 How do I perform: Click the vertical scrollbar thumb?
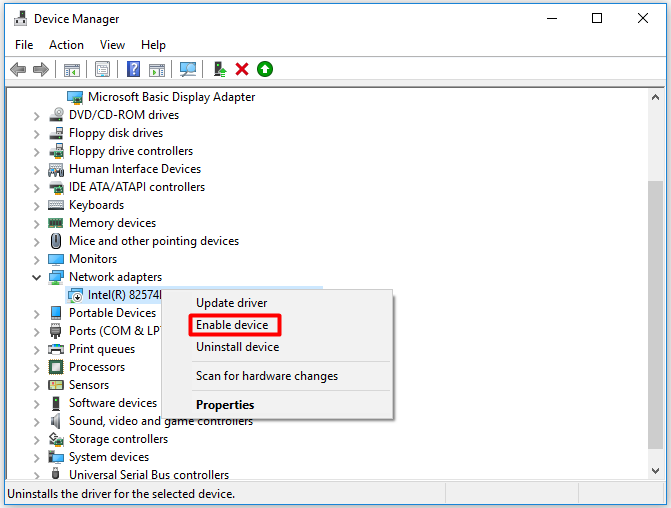[x=655, y=315]
